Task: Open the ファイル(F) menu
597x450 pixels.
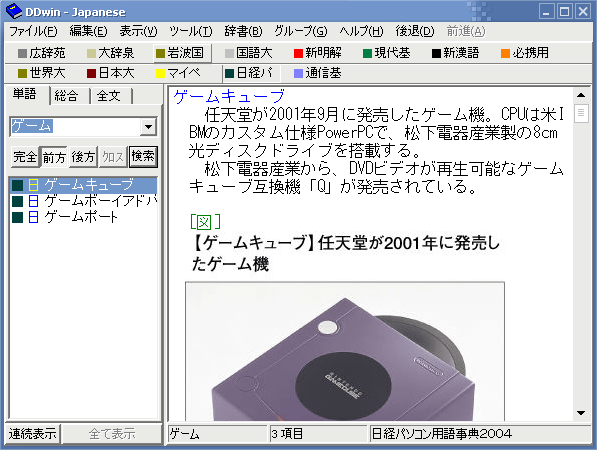Action: pyautogui.click(x=34, y=31)
